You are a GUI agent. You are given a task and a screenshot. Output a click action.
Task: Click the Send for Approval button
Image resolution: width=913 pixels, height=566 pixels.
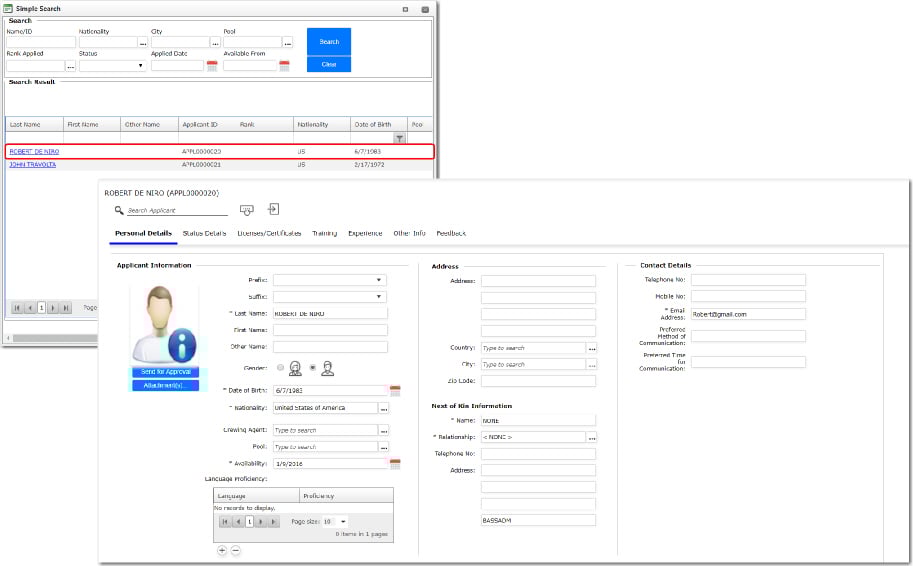[165, 372]
